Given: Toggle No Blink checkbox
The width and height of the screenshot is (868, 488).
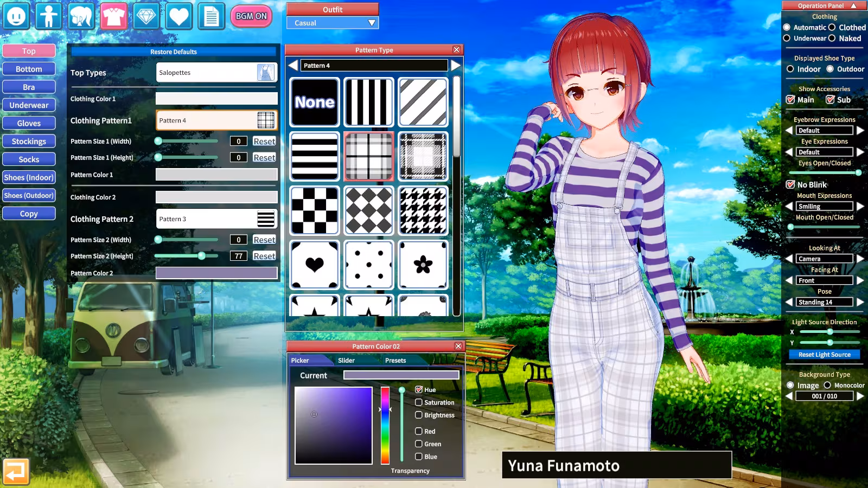Looking at the screenshot, I should pos(790,184).
